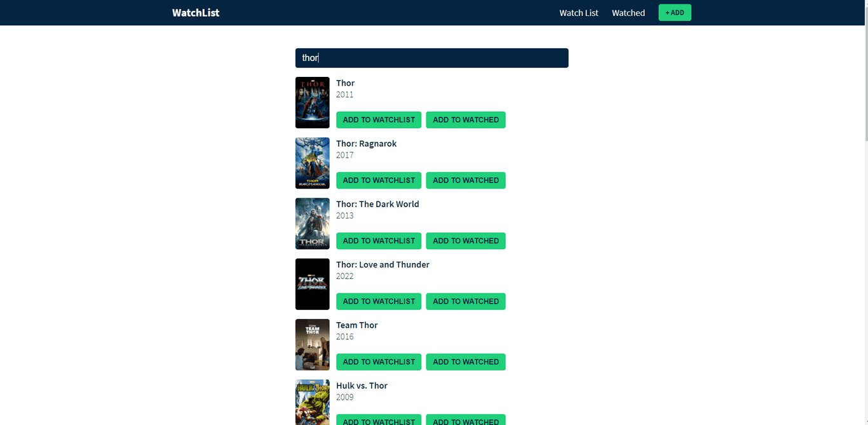
Task: Click the search input containing 'thor'
Action: point(431,58)
